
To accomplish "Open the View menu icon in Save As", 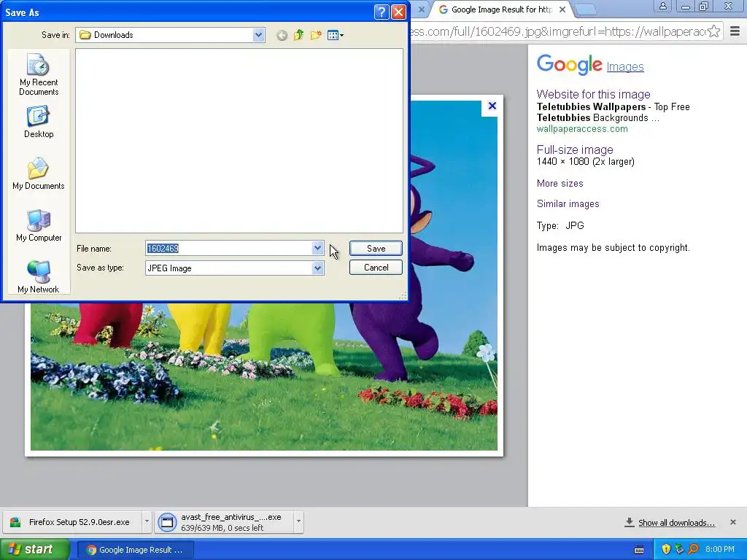I will pos(336,35).
